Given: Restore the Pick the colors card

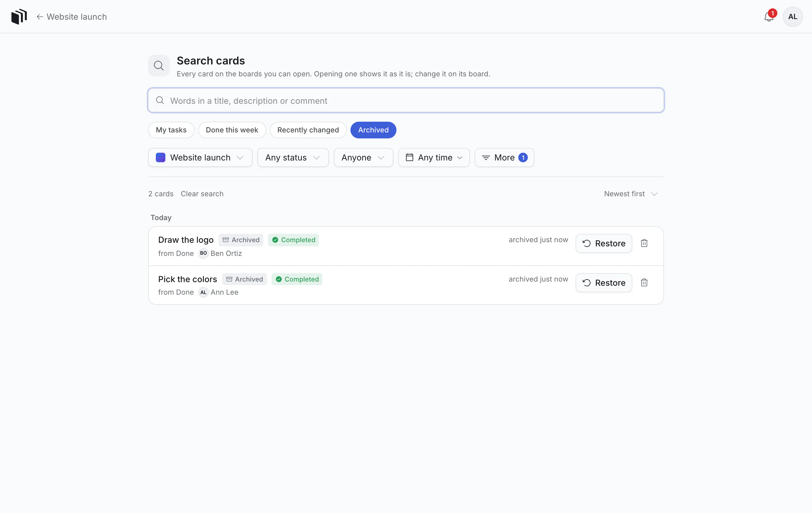Looking at the screenshot, I should tap(604, 283).
